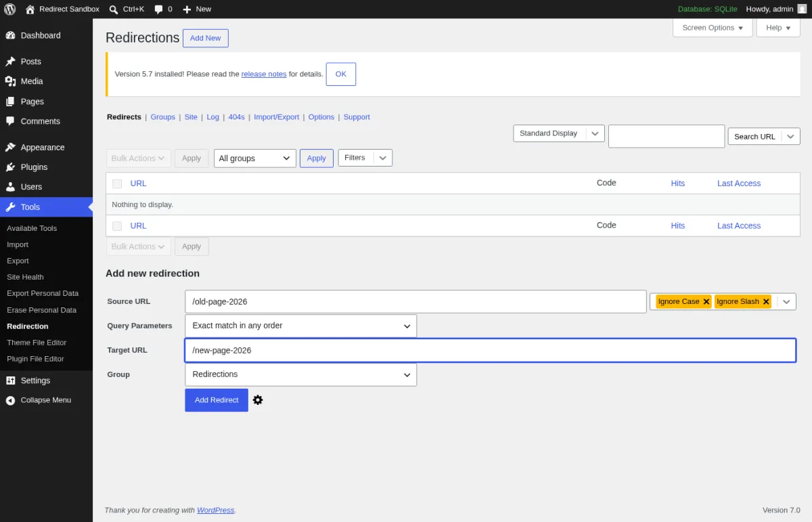Tick the select-all checkbox in table header
Screen dimensions: 812x522
117,183
